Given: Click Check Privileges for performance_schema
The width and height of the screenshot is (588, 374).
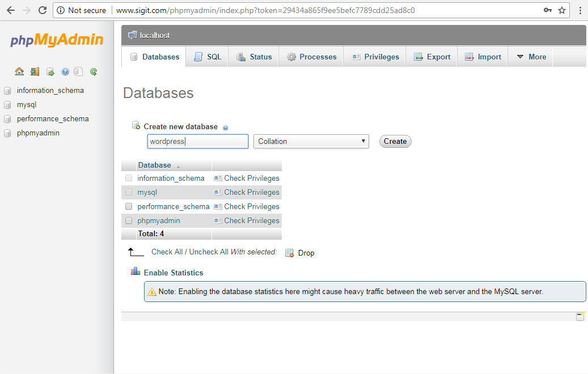Looking at the screenshot, I should [252, 207].
